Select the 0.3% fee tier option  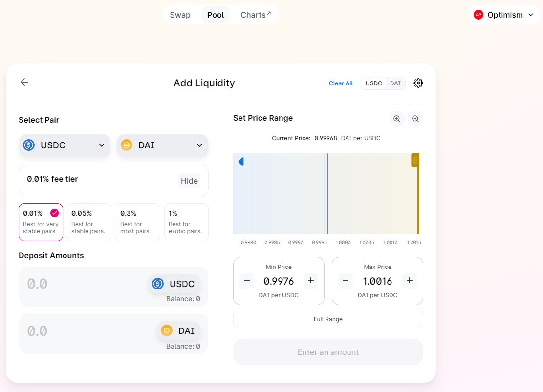click(x=138, y=222)
